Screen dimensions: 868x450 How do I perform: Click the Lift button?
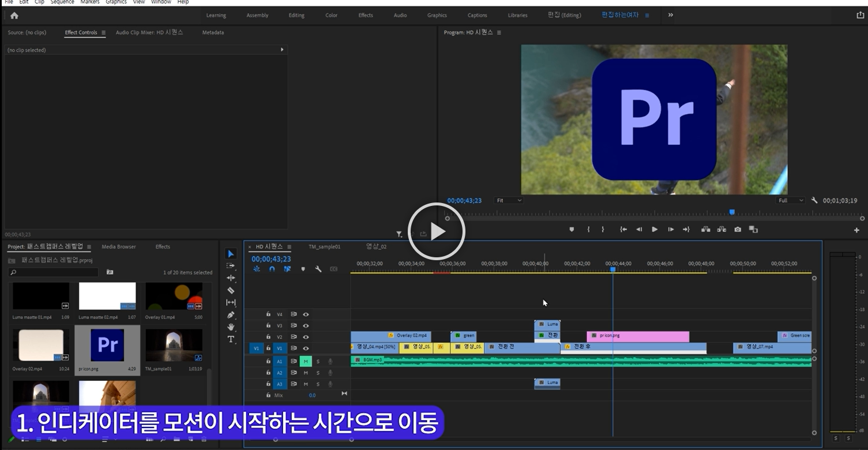click(705, 230)
